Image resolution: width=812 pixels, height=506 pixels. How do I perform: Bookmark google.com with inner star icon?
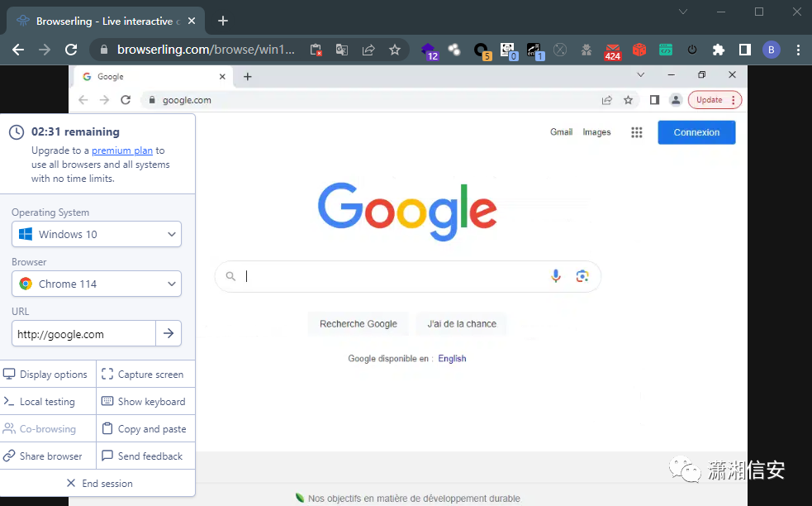(x=628, y=100)
